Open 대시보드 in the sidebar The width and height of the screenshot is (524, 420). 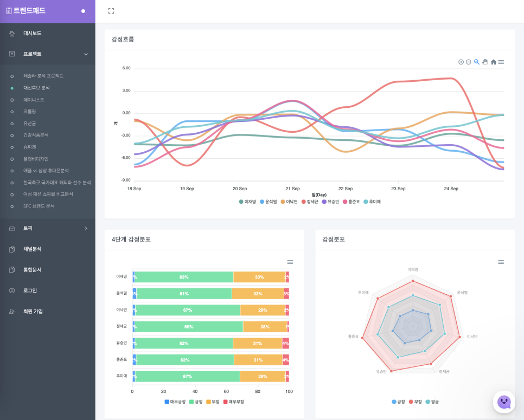[x=32, y=34]
